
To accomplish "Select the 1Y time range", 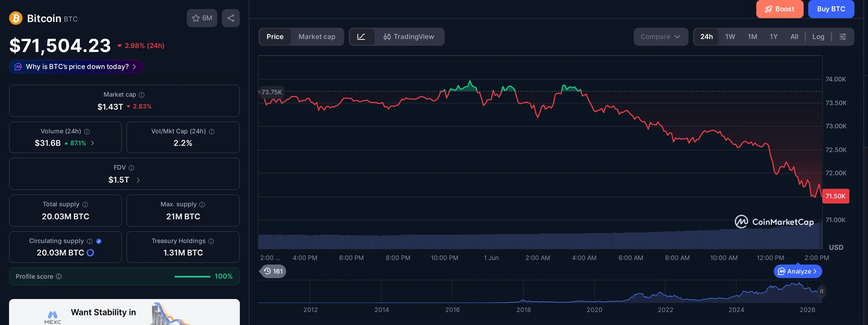I will click(774, 37).
